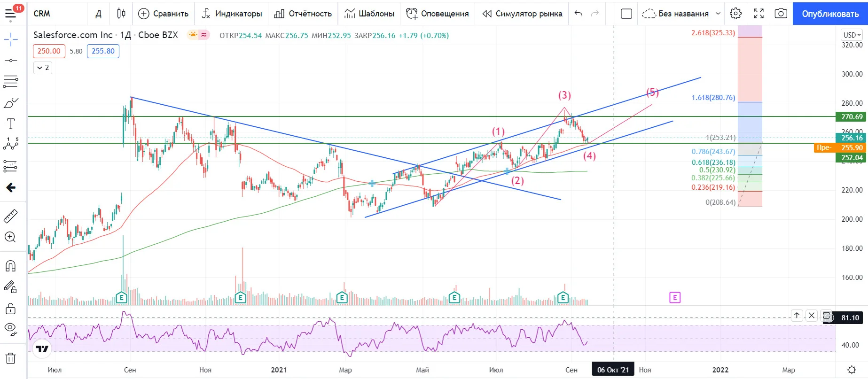Open the trend line drawing tool

click(x=10, y=61)
